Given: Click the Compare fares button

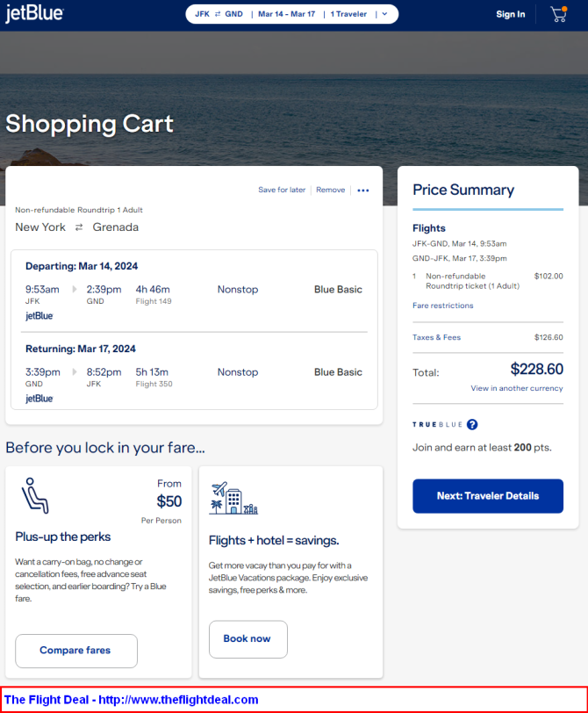Looking at the screenshot, I should (76, 651).
